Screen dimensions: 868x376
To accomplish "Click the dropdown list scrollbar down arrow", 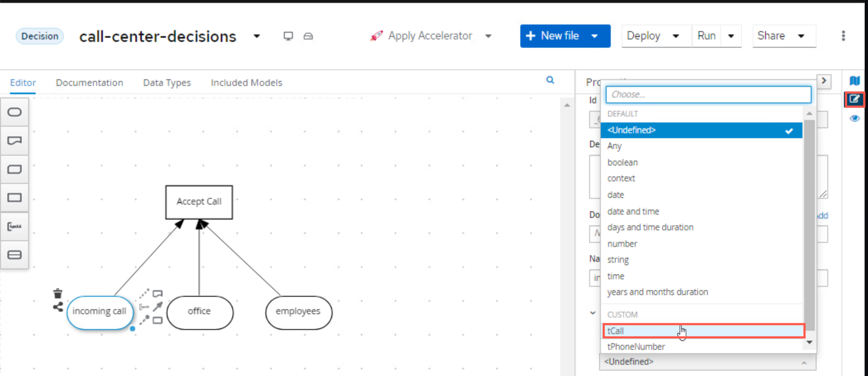I will [x=809, y=342].
